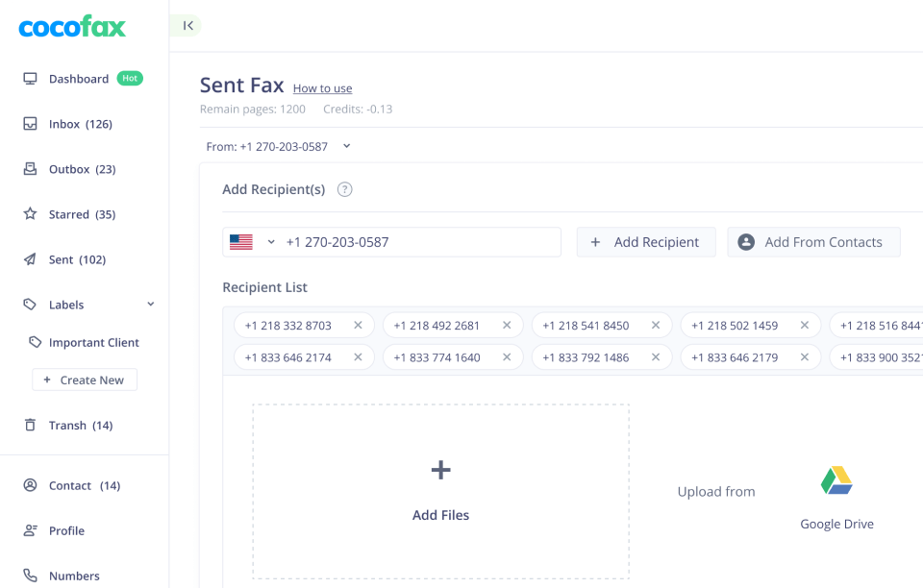Select the +1 218 541 8450 recipient chip
Screen dimensions: 923x588
(602, 325)
